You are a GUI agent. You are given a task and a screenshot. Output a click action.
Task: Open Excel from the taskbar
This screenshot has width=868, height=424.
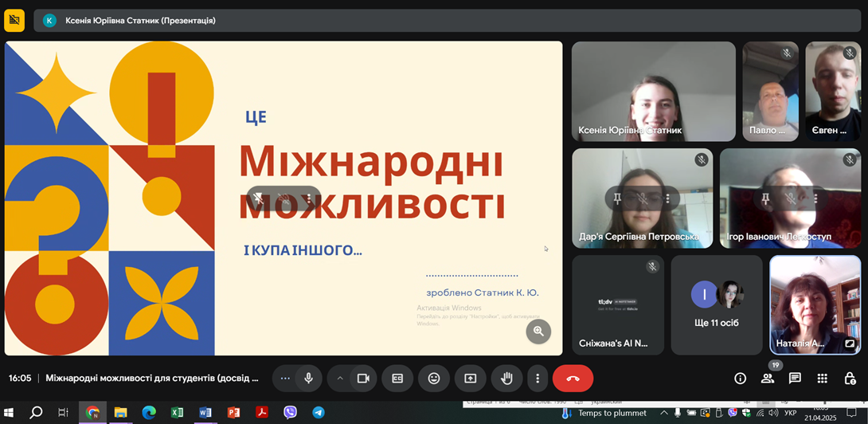point(177,412)
